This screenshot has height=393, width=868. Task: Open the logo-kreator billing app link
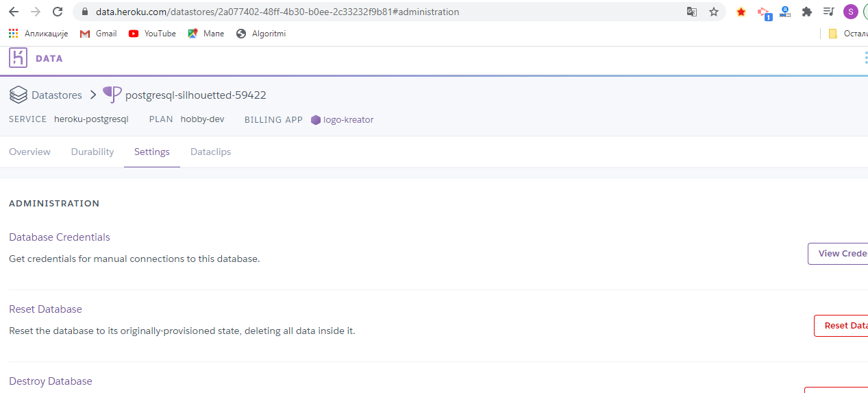coord(349,120)
